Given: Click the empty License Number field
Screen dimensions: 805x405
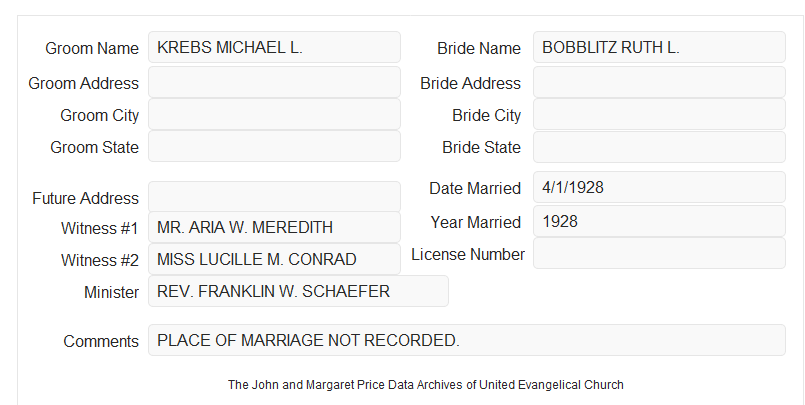Looking at the screenshot, I should (659, 253).
